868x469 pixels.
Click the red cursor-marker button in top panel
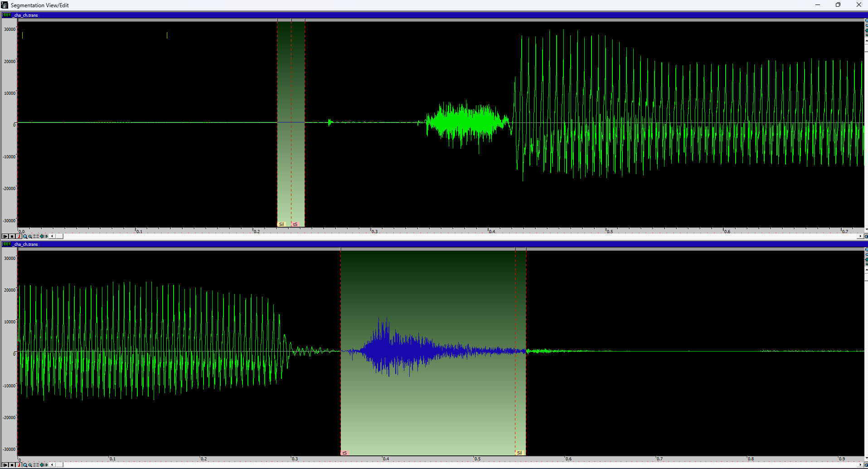pyautogui.click(x=19, y=236)
